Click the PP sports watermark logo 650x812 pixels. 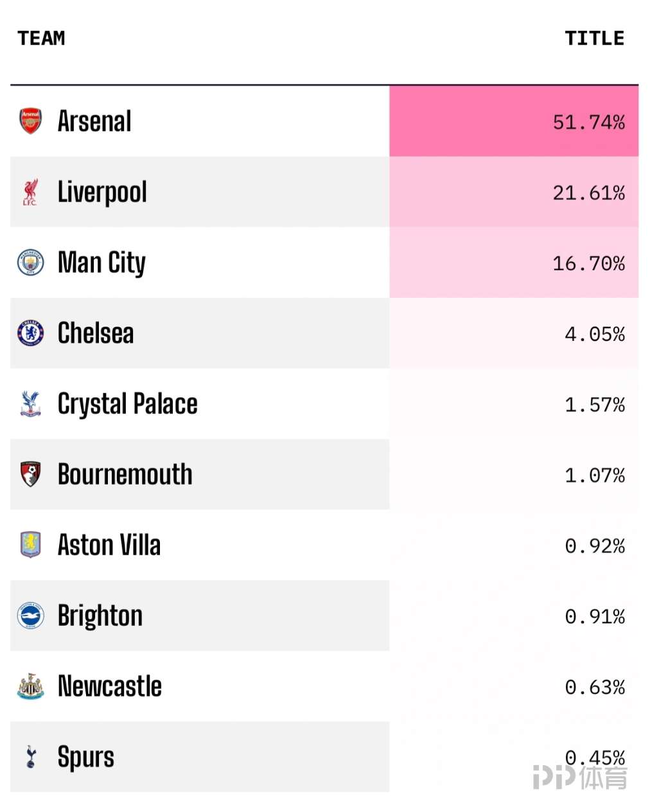click(580, 777)
